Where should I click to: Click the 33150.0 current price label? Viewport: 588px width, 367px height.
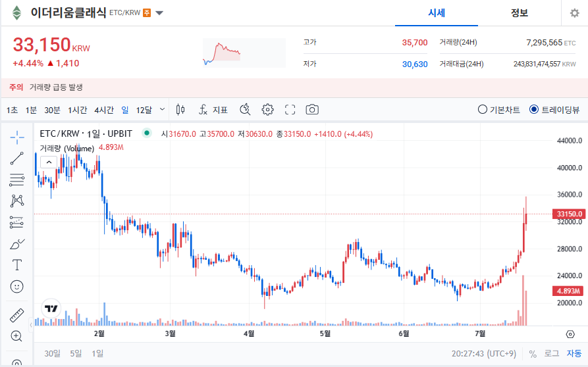click(x=569, y=214)
